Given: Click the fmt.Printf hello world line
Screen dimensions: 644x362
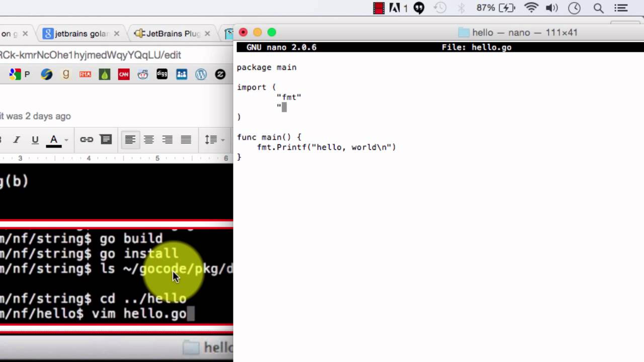Looking at the screenshot, I should click(327, 147).
